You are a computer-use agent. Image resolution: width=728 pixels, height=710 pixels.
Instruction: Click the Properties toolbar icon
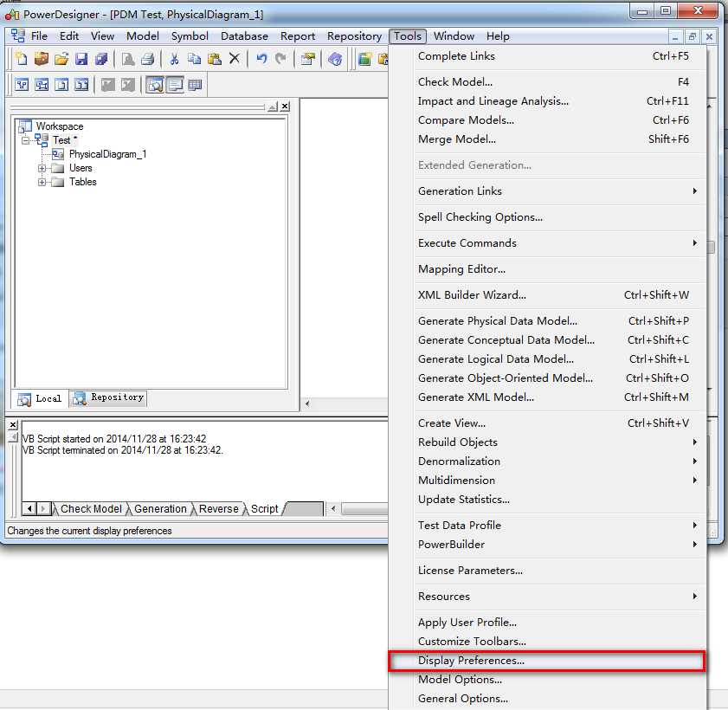pyautogui.click(x=307, y=59)
